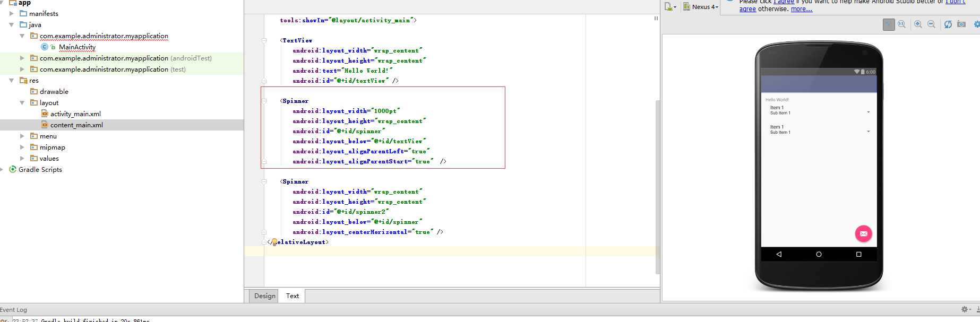Take a preview screenshot with camera icon

tap(961, 24)
